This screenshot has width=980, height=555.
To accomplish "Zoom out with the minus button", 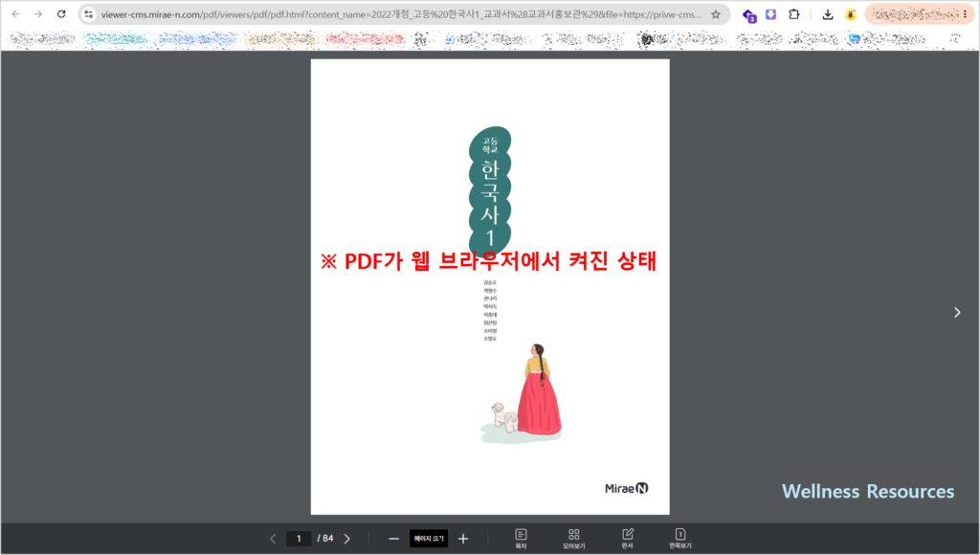I will (393, 539).
